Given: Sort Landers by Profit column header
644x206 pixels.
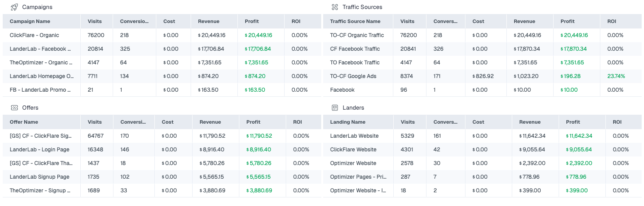Looking at the screenshot, I should pos(573,122).
